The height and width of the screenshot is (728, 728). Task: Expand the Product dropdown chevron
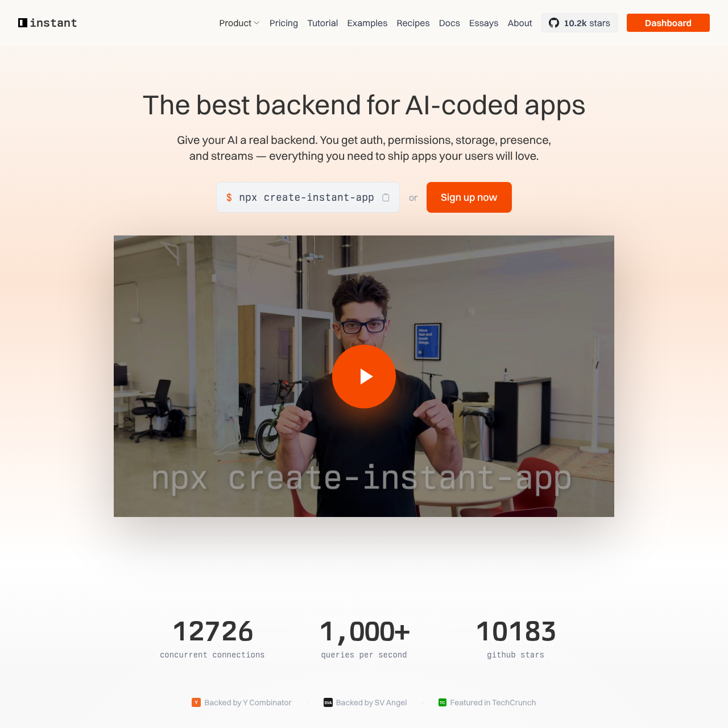click(x=257, y=23)
